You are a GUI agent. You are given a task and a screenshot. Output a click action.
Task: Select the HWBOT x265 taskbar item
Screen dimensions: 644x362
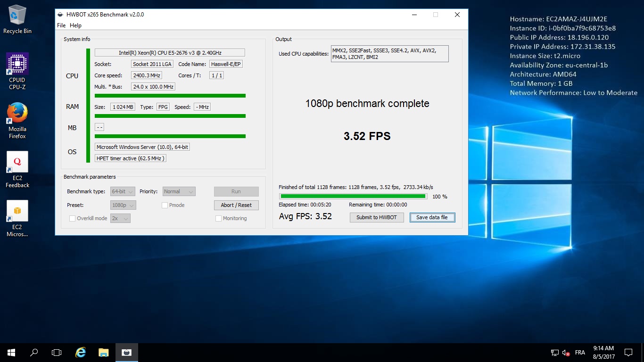point(126,352)
